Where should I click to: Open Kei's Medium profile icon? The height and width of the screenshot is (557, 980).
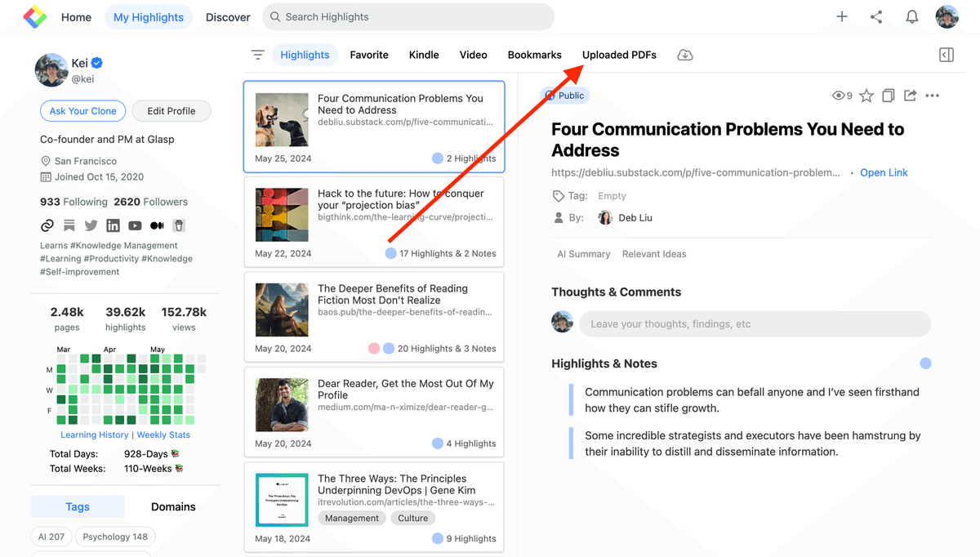pyautogui.click(x=157, y=225)
